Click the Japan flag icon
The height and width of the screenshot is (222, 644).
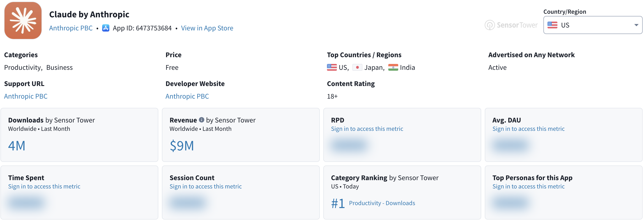coord(357,67)
